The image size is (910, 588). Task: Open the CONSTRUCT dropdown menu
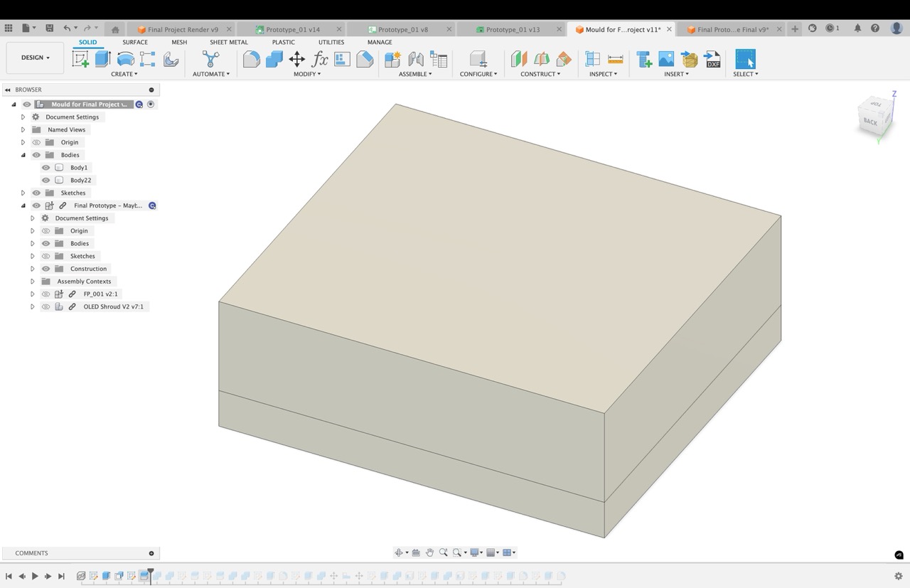(540, 74)
